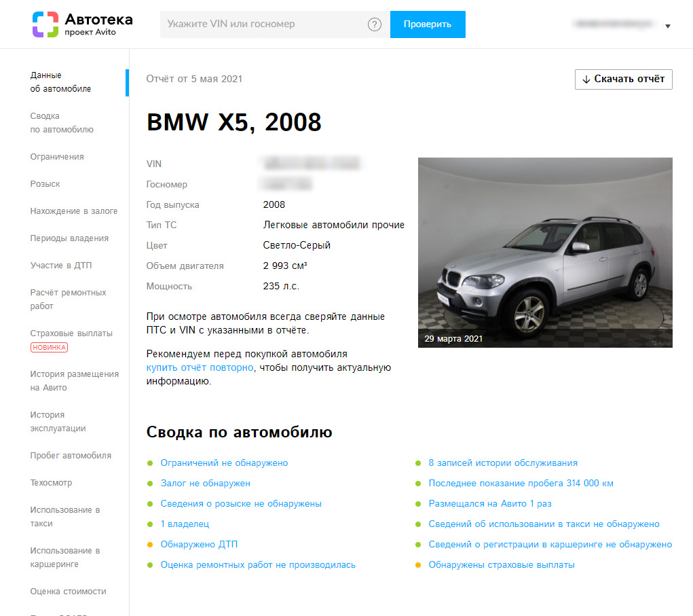Open the Ограничения sidebar section
693x616 pixels.
[57, 156]
